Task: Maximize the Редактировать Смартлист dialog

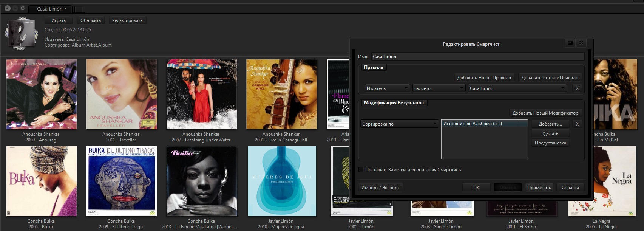Action: coord(570,43)
